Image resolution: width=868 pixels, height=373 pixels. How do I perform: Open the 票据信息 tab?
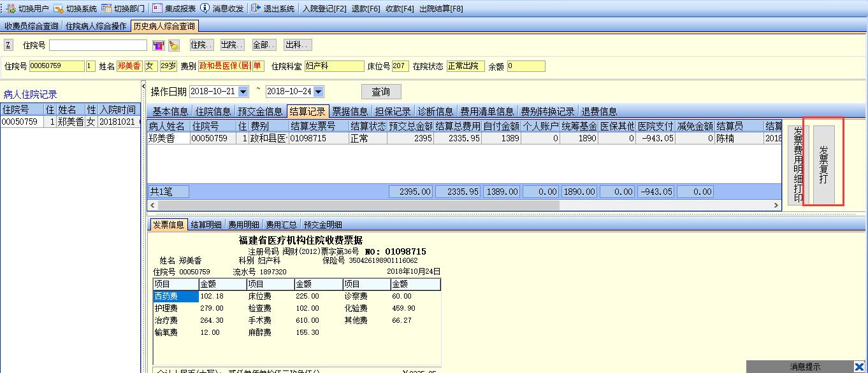350,111
